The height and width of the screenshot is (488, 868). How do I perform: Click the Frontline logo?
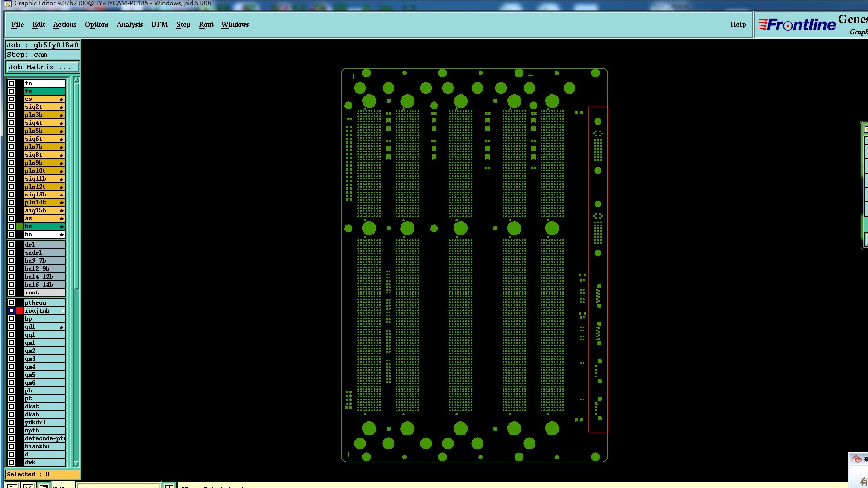tap(796, 24)
